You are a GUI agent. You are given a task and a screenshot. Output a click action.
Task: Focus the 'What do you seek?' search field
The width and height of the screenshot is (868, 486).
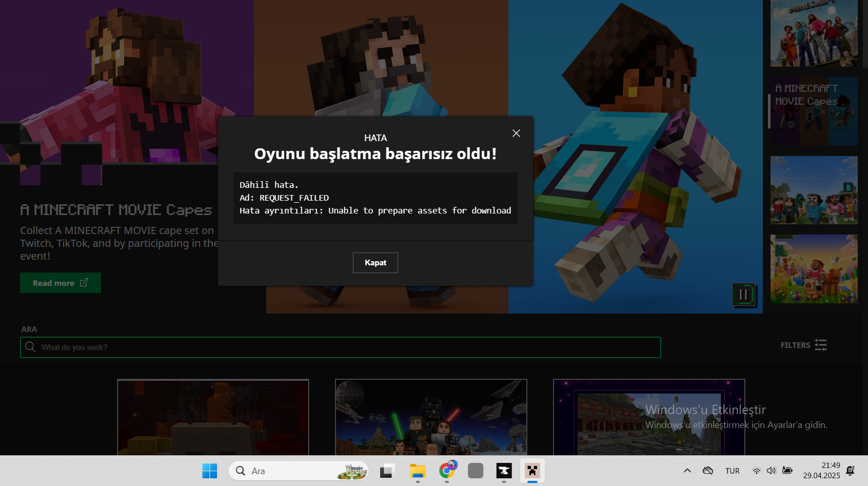[341, 347]
